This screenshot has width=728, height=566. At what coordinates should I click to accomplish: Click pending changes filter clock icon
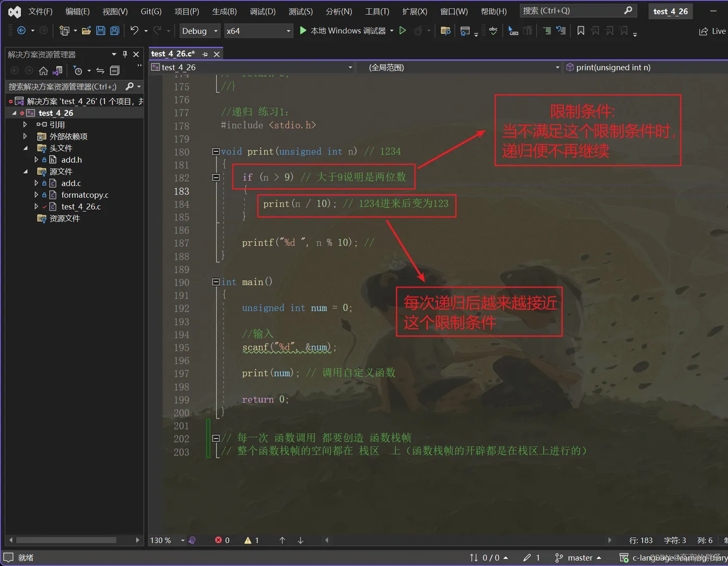point(78,70)
